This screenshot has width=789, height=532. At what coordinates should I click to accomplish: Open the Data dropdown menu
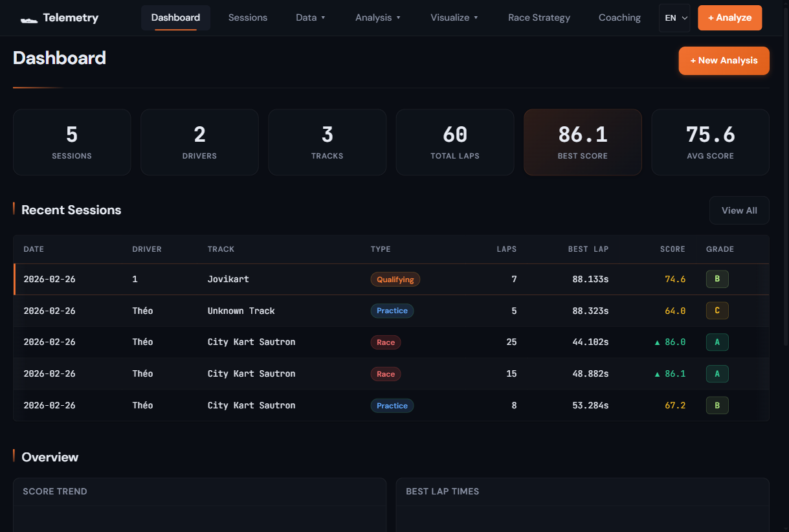pyautogui.click(x=310, y=17)
